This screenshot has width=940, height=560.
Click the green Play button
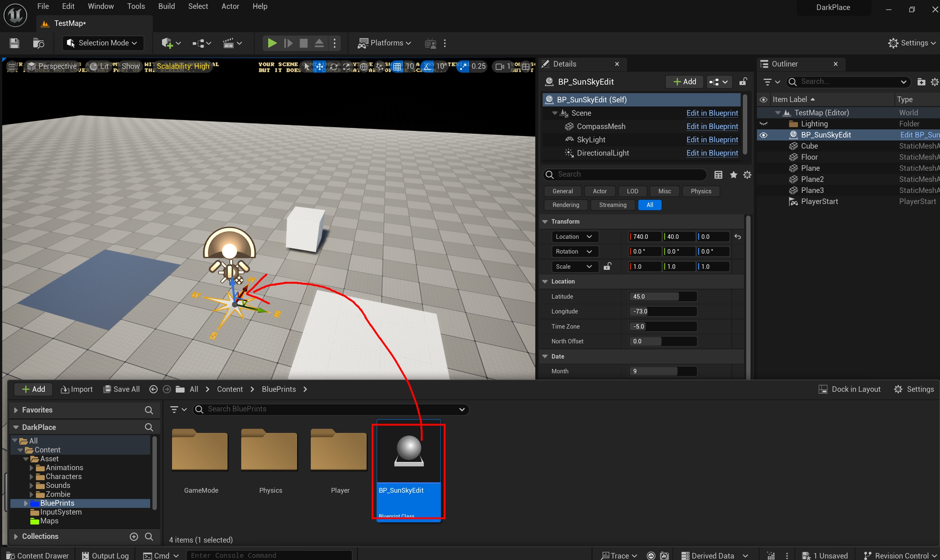[272, 43]
